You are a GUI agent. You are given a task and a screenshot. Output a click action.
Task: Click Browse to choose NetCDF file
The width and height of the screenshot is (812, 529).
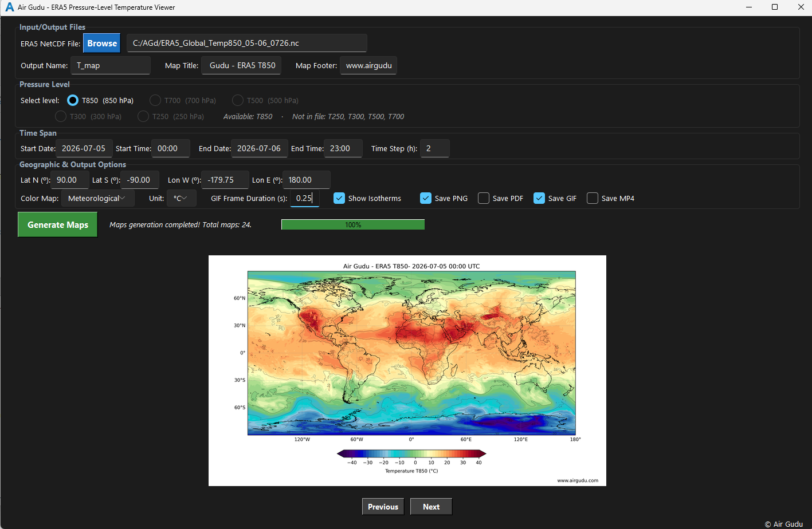click(102, 43)
